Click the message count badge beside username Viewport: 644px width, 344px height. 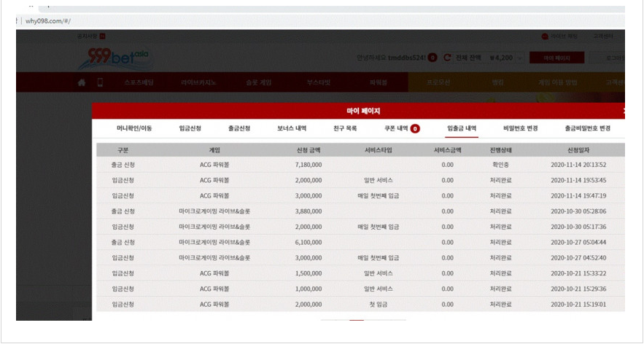(x=432, y=58)
